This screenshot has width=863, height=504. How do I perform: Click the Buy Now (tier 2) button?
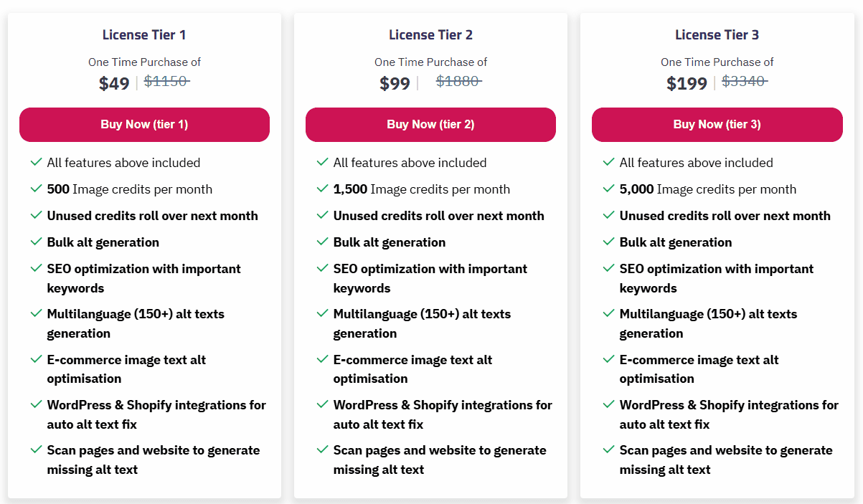[430, 125]
